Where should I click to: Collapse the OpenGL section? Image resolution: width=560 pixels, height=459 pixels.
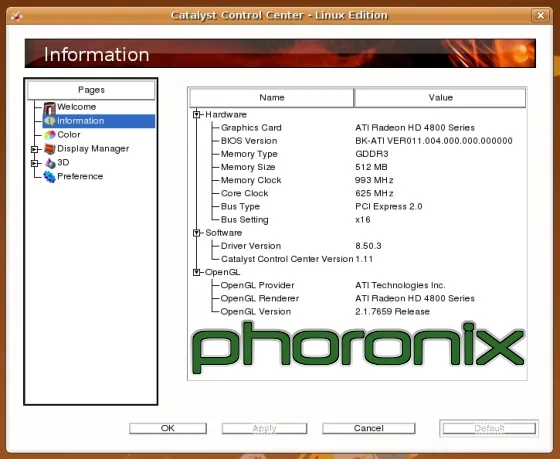[x=196, y=272]
